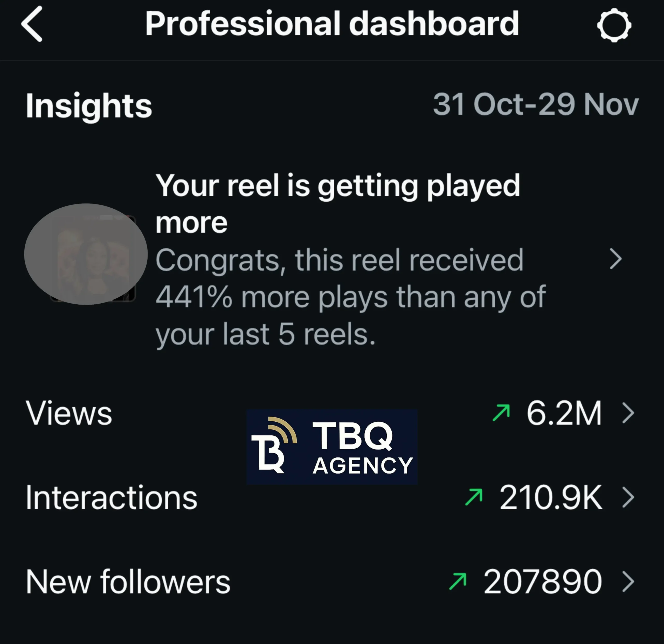664x644 pixels.
Task: Tap the gold signal icon in logo
Action: pyautogui.click(x=284, y=430)
